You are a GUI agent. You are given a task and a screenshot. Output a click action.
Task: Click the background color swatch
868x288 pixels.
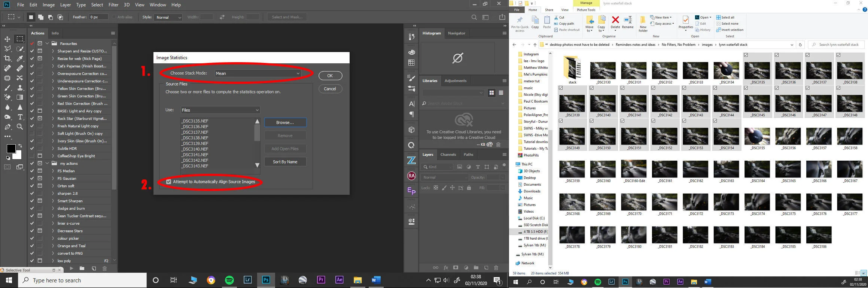(18, 155)
